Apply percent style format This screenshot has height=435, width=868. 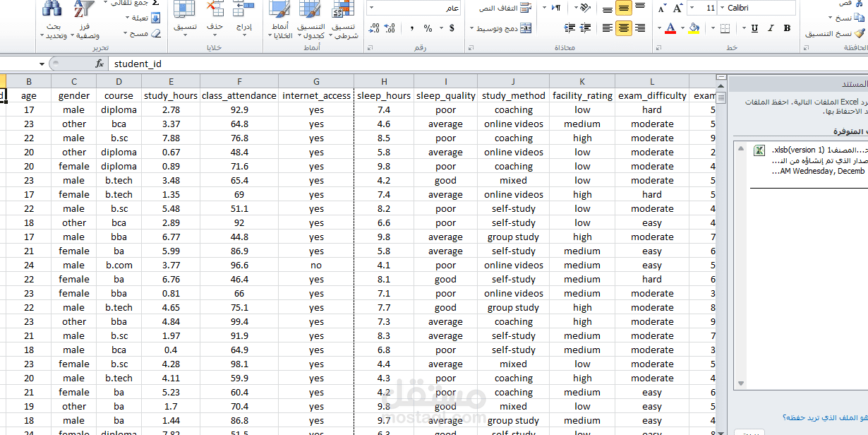tap(428, 28)
